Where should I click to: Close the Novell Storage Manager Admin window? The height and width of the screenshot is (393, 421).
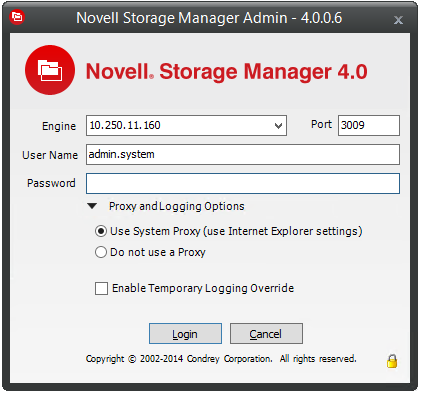tap(398, 20)
